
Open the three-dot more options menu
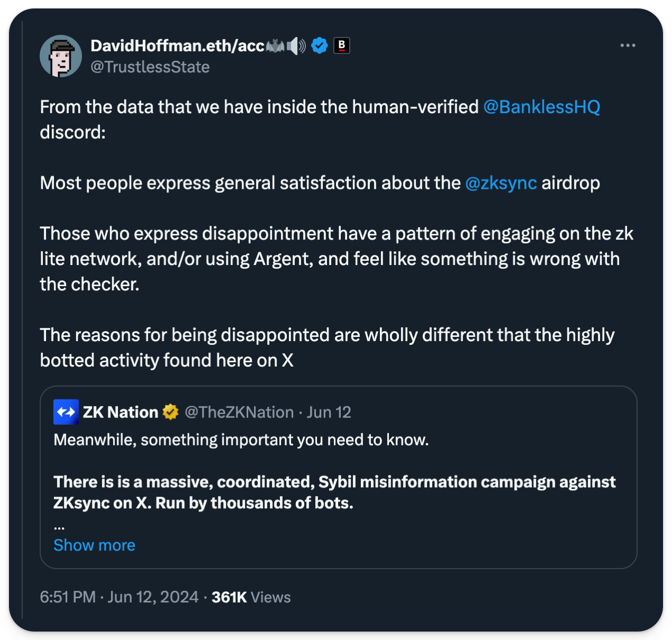pyautogui.click(x=628, y=45)
